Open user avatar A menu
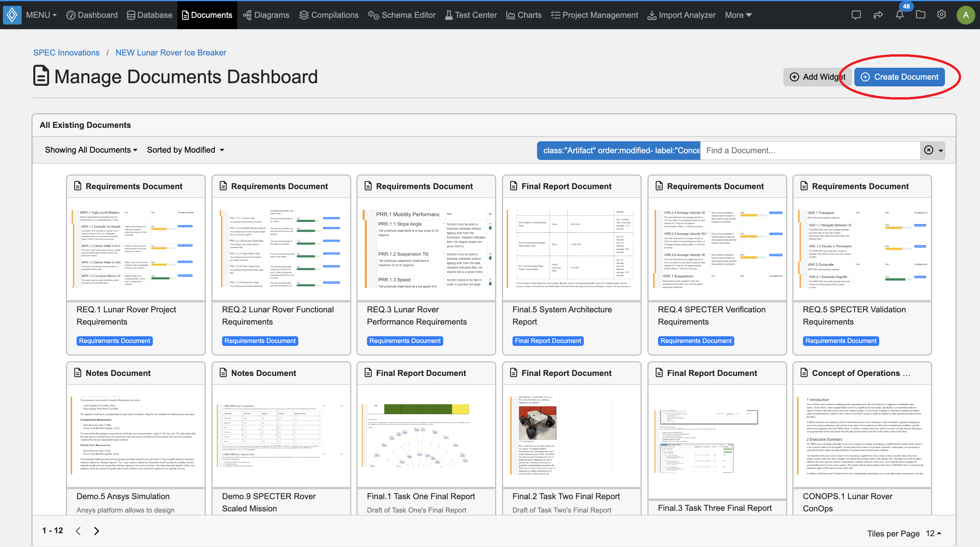This screenshot has width=980, height=547. pos(966,15)
